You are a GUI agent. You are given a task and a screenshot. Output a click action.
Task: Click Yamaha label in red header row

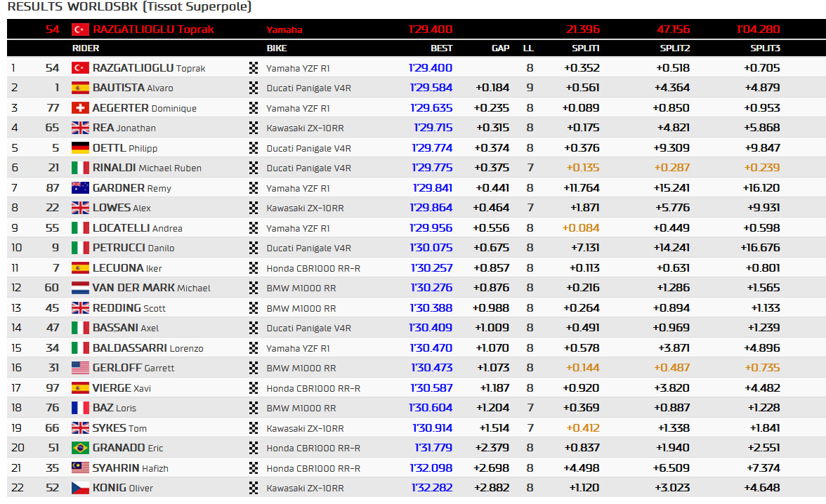coord(284,30)
